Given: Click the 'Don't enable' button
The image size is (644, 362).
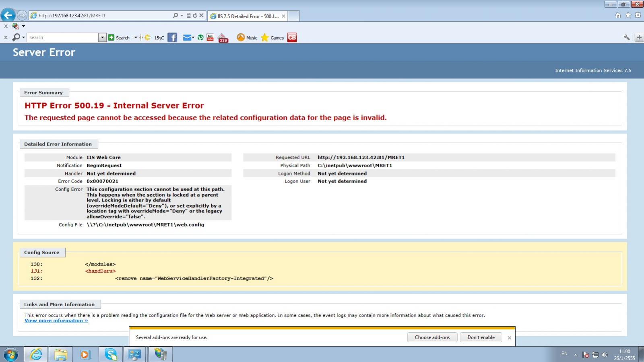Looking at the screenshot, I should 481,337.
